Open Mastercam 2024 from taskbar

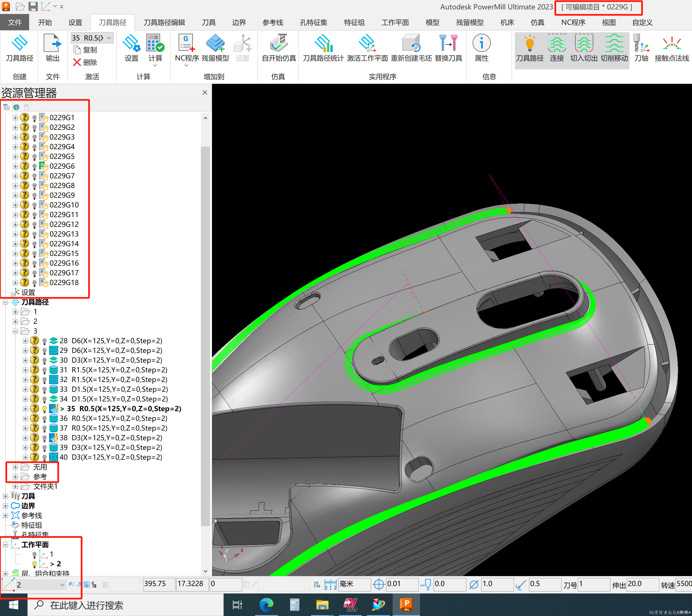point(350,605)
